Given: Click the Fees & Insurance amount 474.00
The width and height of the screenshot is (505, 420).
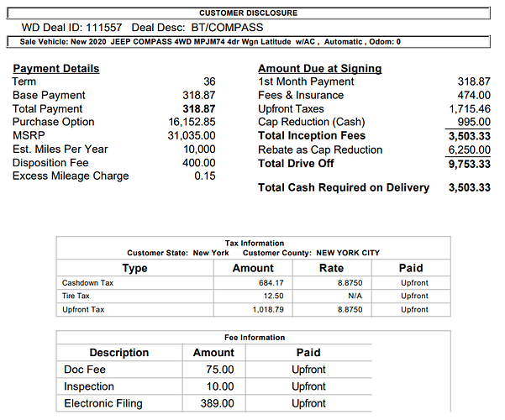Looking at the screenshot, I should pos(474,95).
